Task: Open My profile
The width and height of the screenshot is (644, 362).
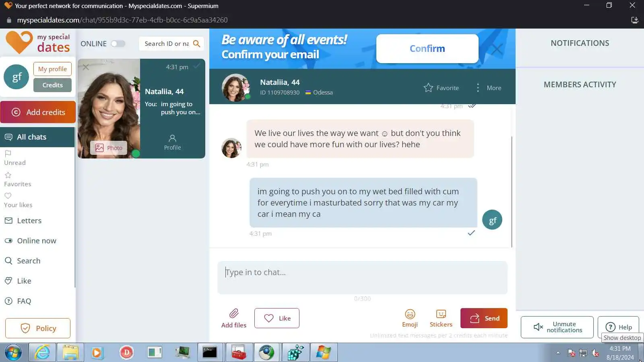Action: pos(52,69)
